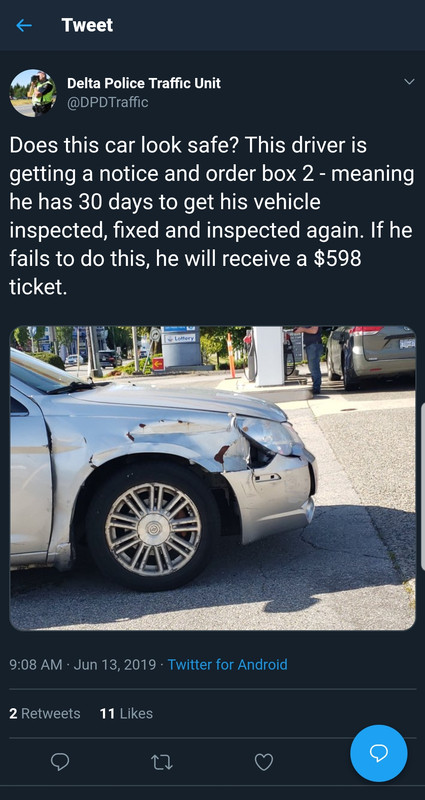Tap the $598 ticket text
Screen dimensions: 425x800
pyautogui.click(x=185, y=273)
